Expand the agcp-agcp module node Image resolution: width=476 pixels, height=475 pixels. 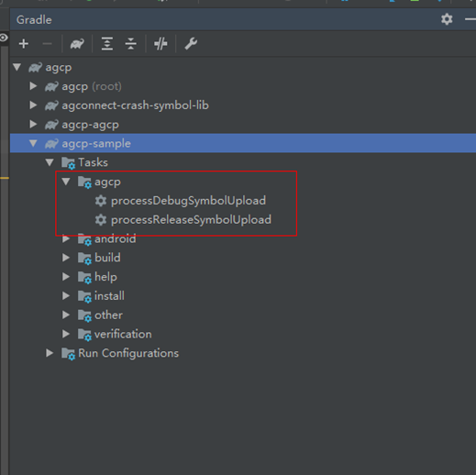click(33, 124)
